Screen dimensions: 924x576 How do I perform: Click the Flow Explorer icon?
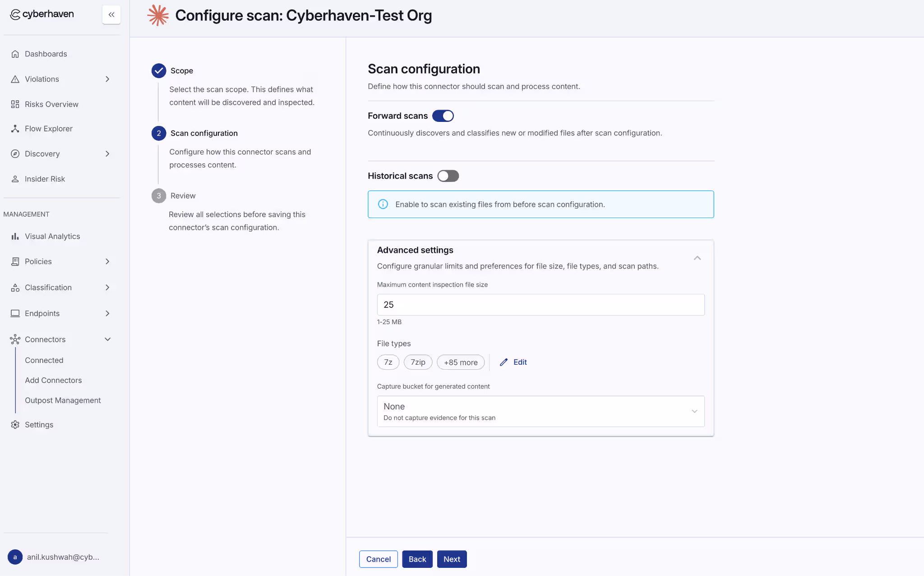(x=15, y=129)
